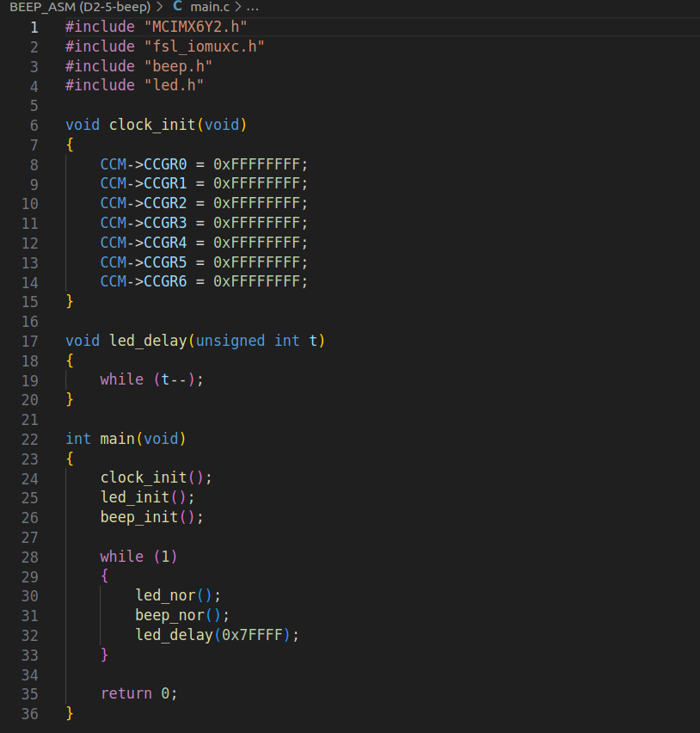Click the 'return 0;' statement
Screen dimensions: 700x733
coord(138,693)
